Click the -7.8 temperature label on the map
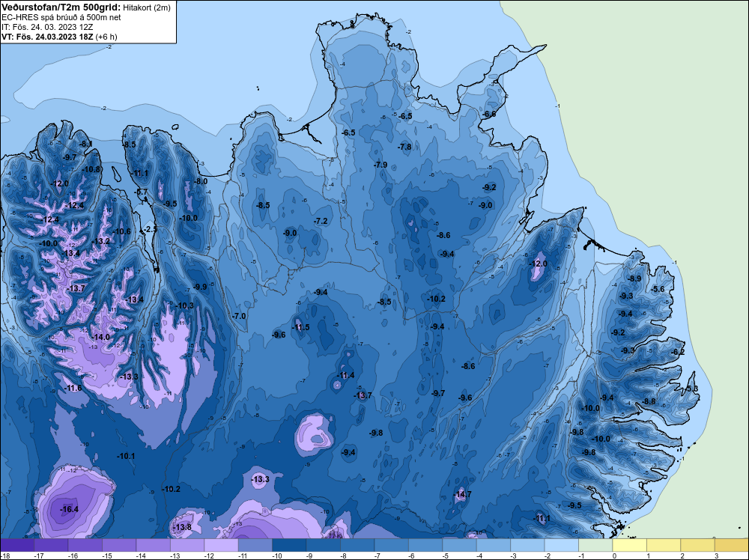The width and height of the screenshot is (749, 560). tap(404, 147)
